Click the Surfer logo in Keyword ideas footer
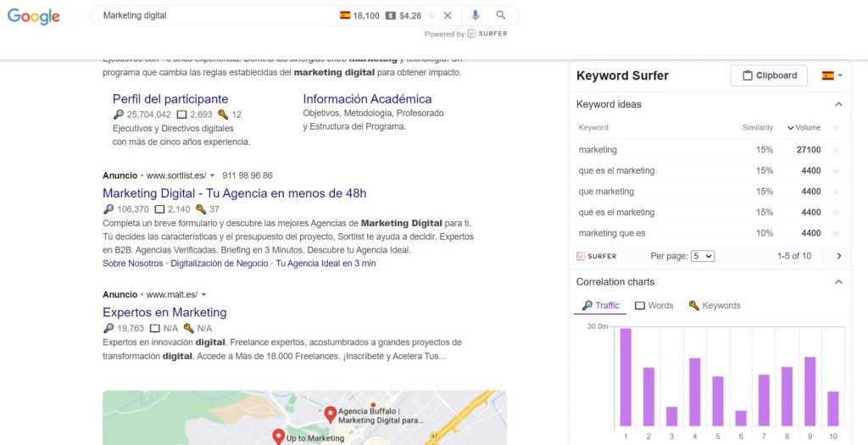 tap(597, 256)
